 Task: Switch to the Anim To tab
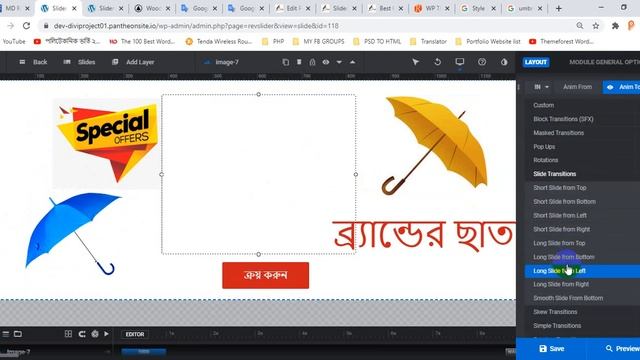pyautogui.click(x=622, y=87)
